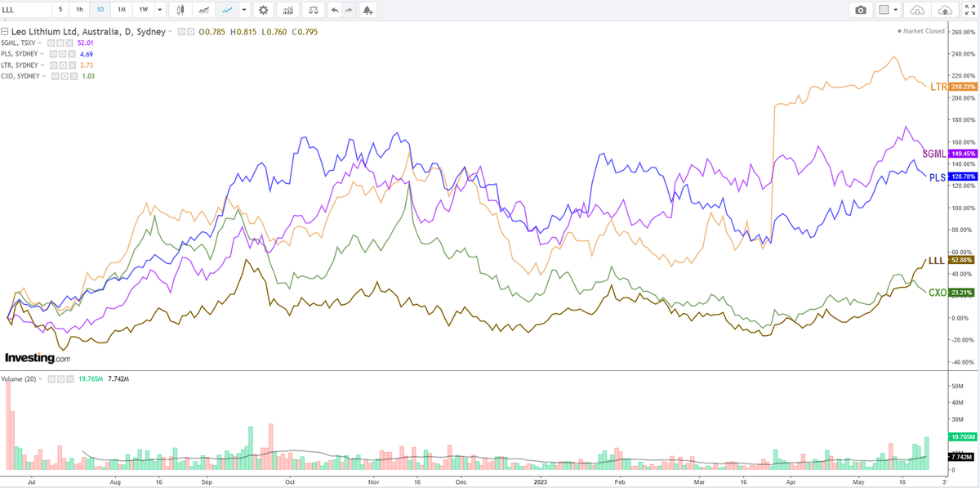Viewport: 980px width, 488px height.
Task: Undo last action with left arrow
Action: coord(335,10)
